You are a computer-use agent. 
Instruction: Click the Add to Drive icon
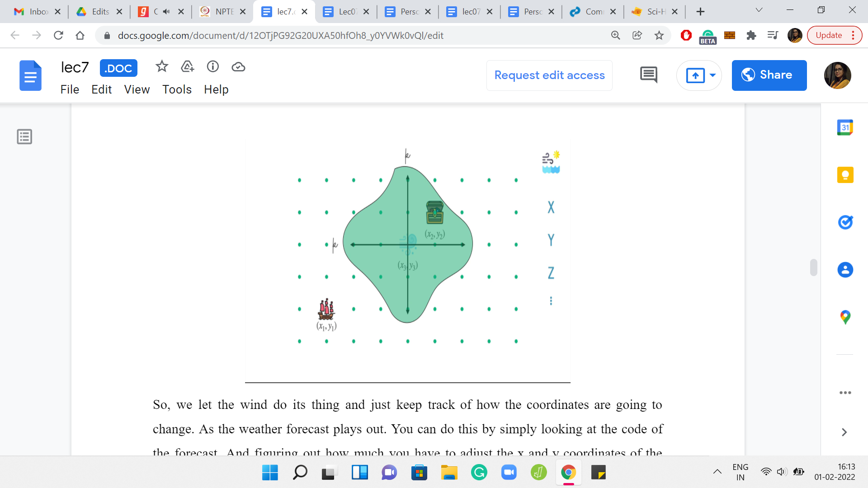pyautogui.click(x=187, y=67)
